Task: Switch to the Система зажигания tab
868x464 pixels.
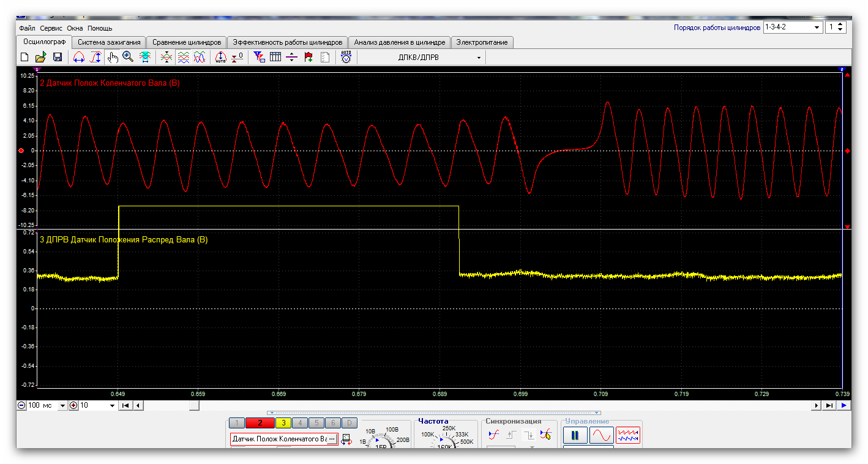Action: [x=109, y=42]
